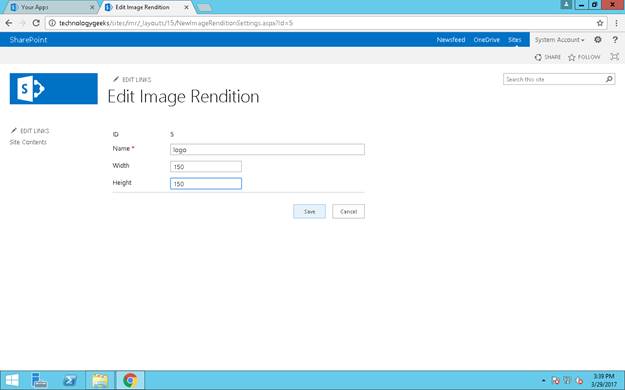Bookmark page with the star icon
The image size is (625, 390).
tap(600, 23)
